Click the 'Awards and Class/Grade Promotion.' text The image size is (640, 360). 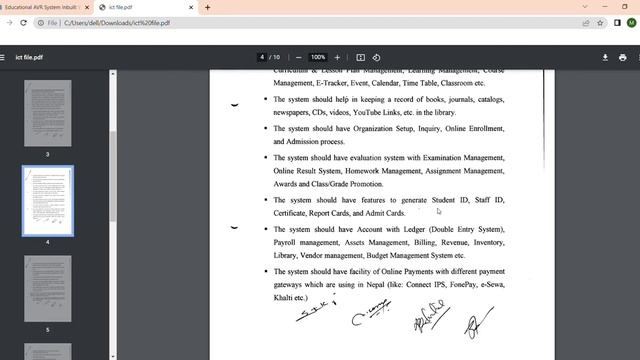click(x=328, y=184)
